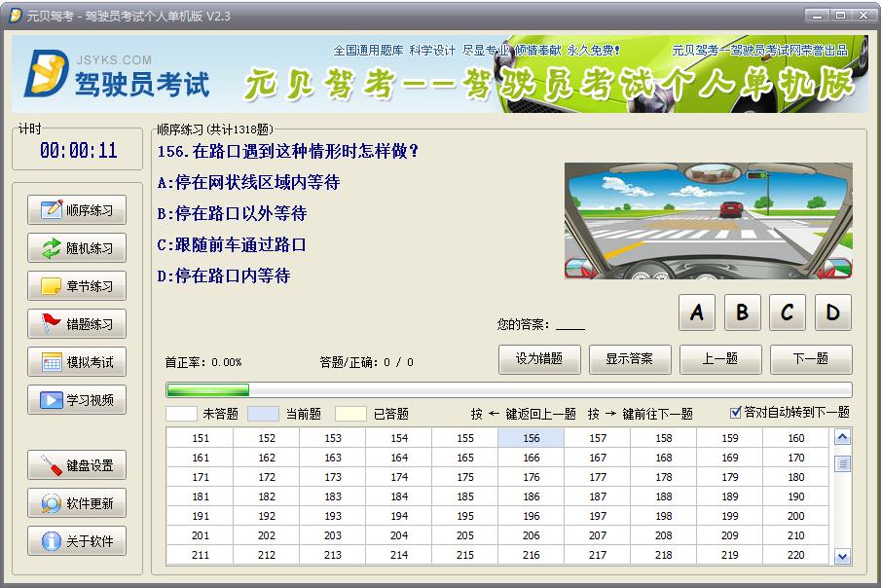Jump to question 216 cell
Screen dimensions: 881x588
(x=531, y=555)
